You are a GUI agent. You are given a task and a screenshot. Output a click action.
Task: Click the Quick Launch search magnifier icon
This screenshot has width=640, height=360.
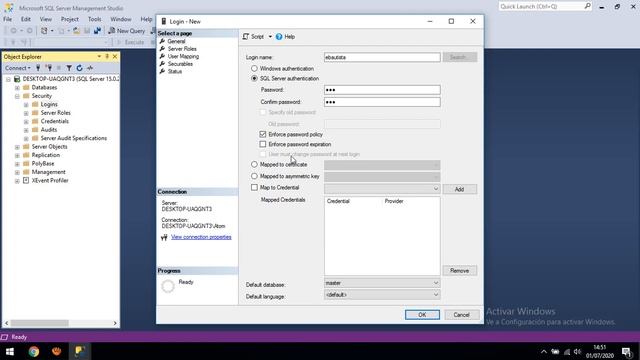tap(587, 6)
